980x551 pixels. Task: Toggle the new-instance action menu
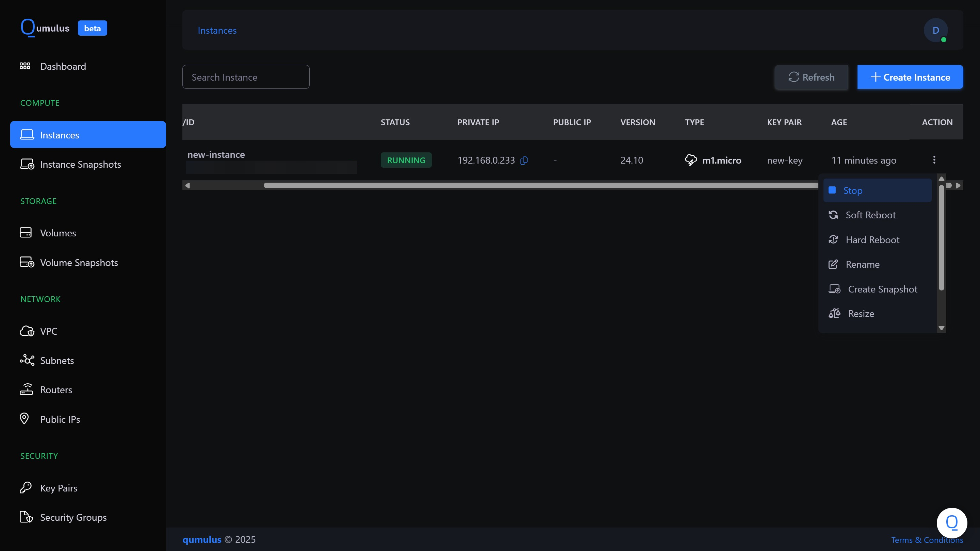934,160
